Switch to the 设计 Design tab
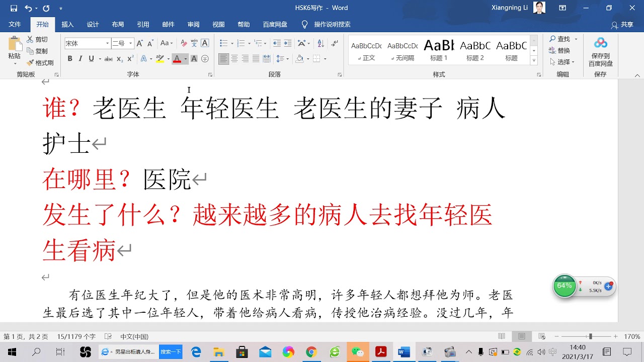Screen dimensions: 644x362 (93, 24)
